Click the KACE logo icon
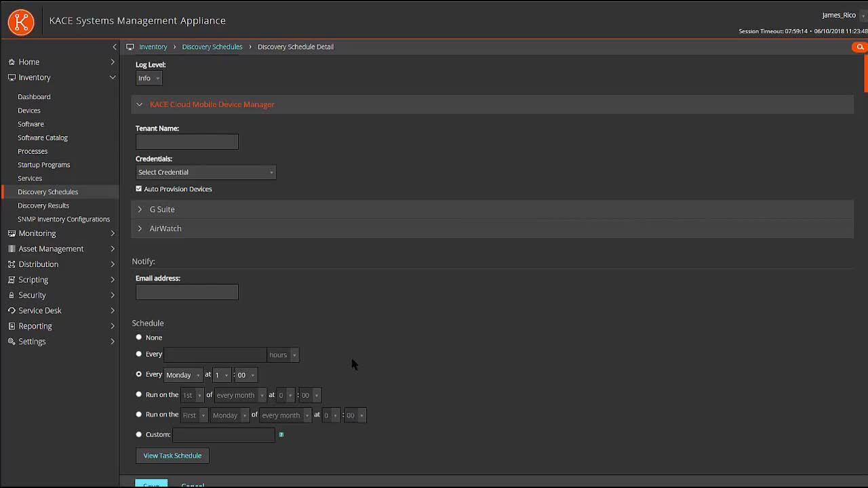Image resolution: width=868 pixels, height=488 pixels. click(21, 22)
